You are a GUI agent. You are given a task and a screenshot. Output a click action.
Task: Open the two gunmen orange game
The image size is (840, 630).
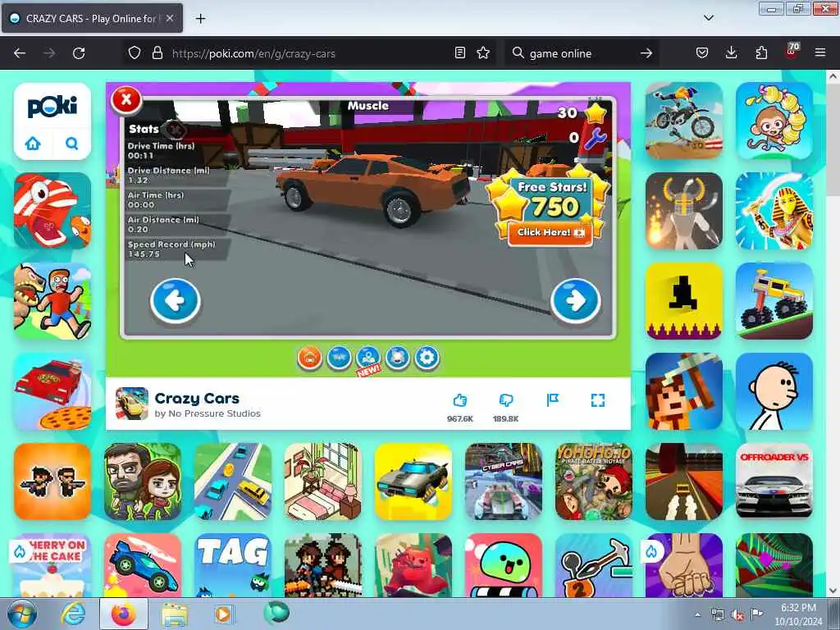52,481
